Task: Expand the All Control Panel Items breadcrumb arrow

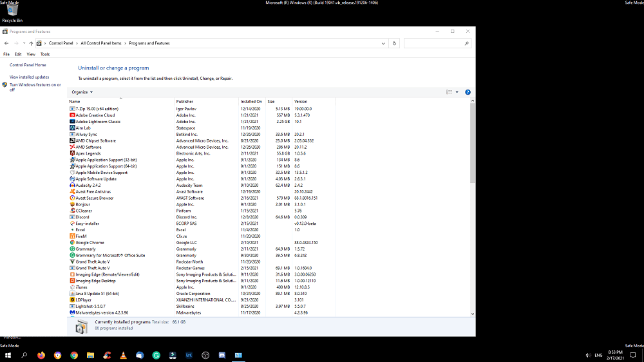Action: click(x=126, y=43)
